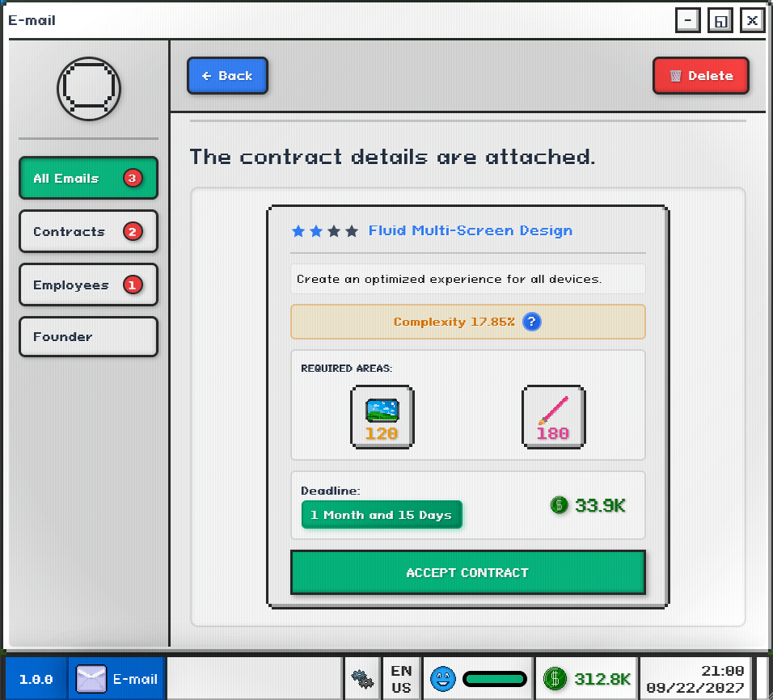Screen dimensions: 773x700
Task: Click the description 'Create an optimized experience for all devices.'
Action: 449,279
